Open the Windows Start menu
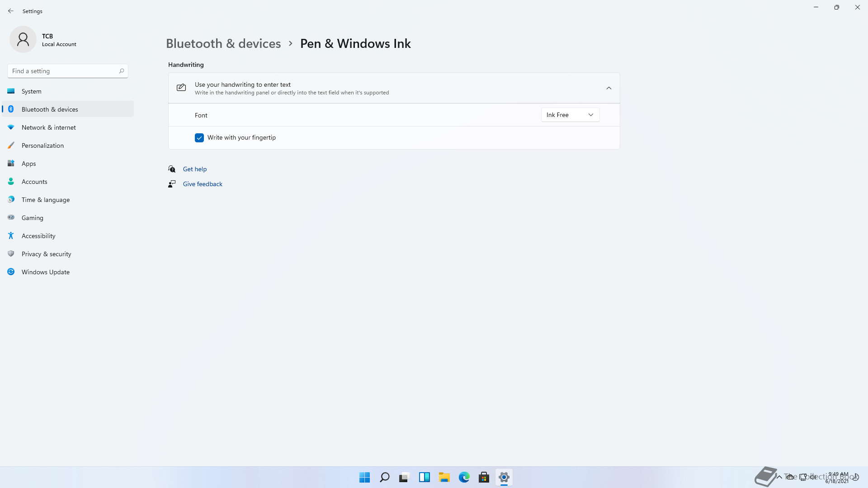Image resolution: width=868 pixels, height=488 pixels. click(x=365, y=477)
